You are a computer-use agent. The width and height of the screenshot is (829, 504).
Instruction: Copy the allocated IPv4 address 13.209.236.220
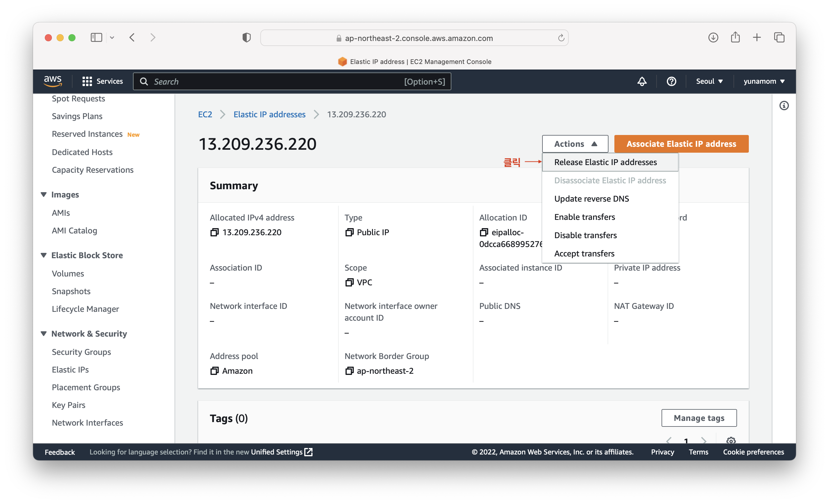[214, 232]
